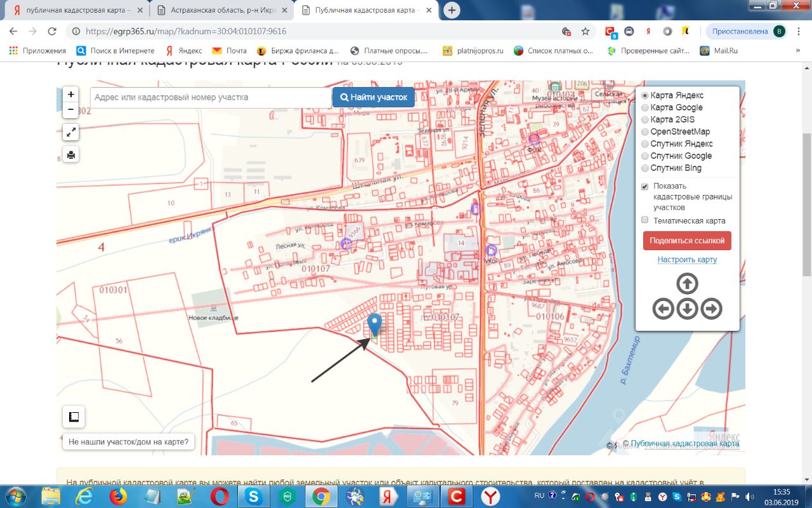Toggle Показать кадастровые границы checkbox

645,187
